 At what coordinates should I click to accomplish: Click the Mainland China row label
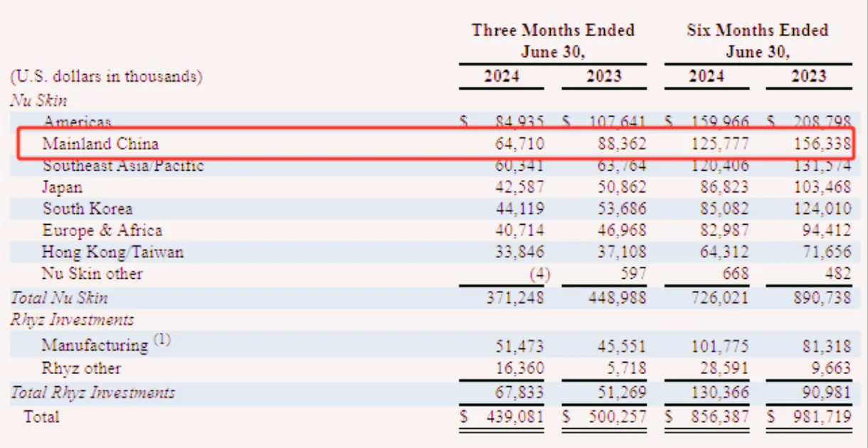[100, 144]
